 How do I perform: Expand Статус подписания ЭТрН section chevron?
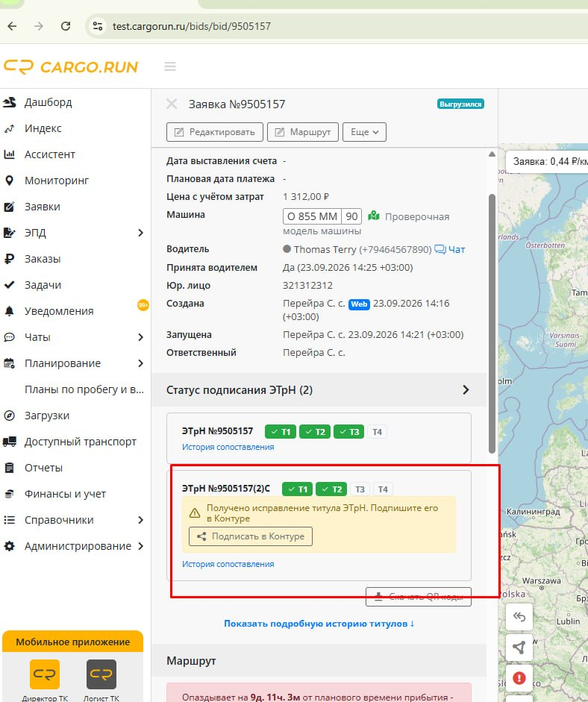click(x=466, y=390)
